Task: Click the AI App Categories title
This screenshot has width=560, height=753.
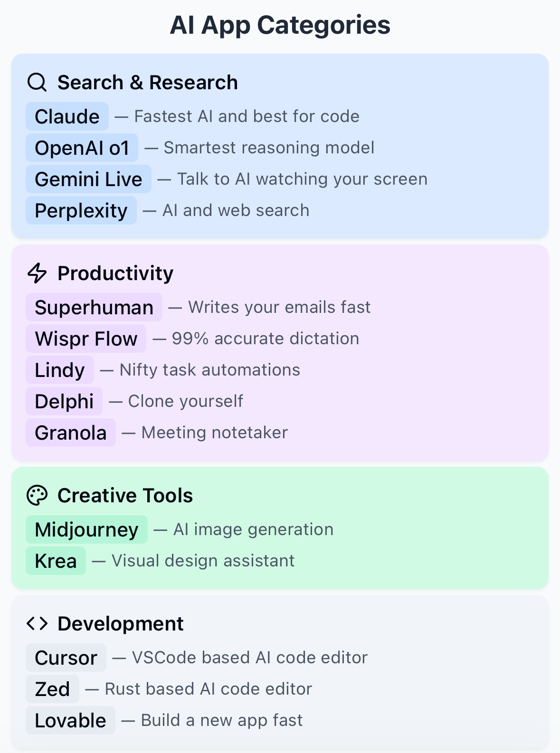Action: (x=280, y=25)
